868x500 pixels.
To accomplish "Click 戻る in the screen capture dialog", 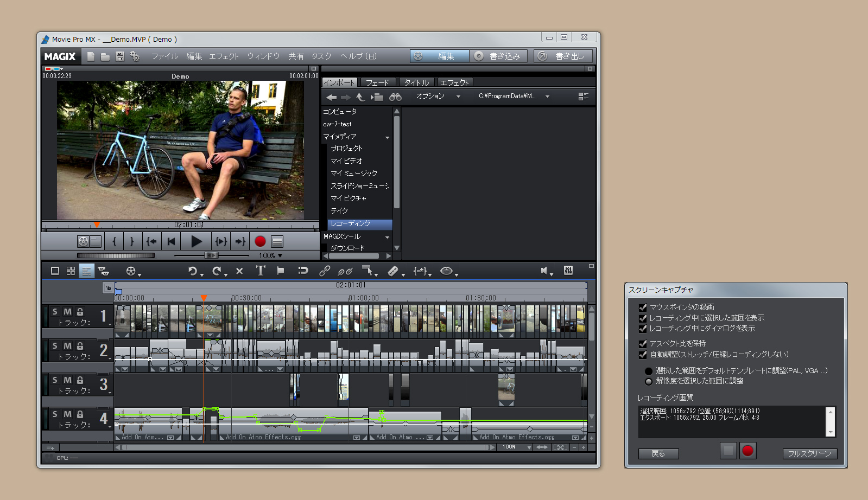I will click(658, 454).
